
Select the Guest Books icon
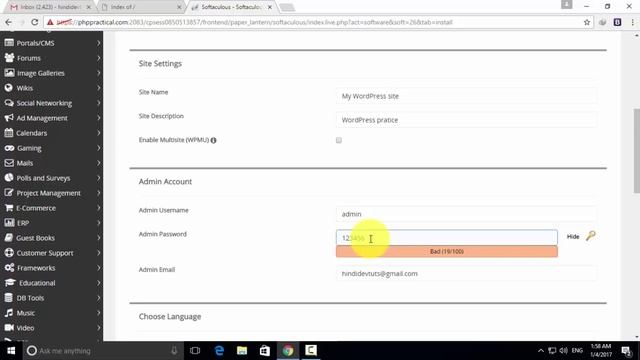9,238
